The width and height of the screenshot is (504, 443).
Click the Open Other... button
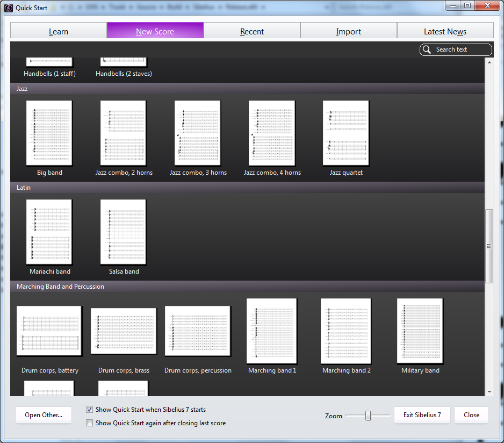[x=44, y=415]
